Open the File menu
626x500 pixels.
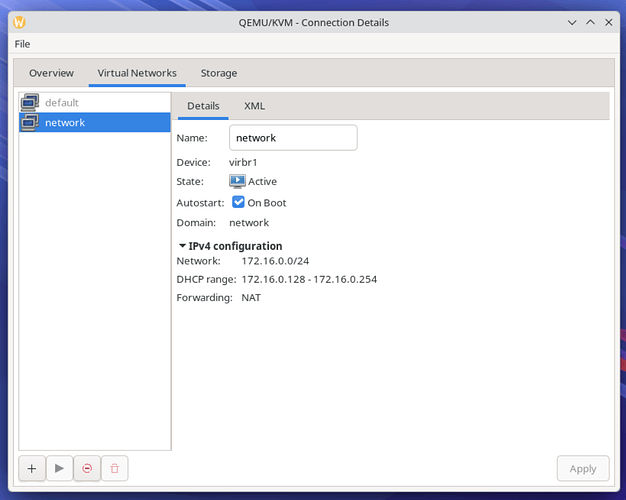(22, 44)
